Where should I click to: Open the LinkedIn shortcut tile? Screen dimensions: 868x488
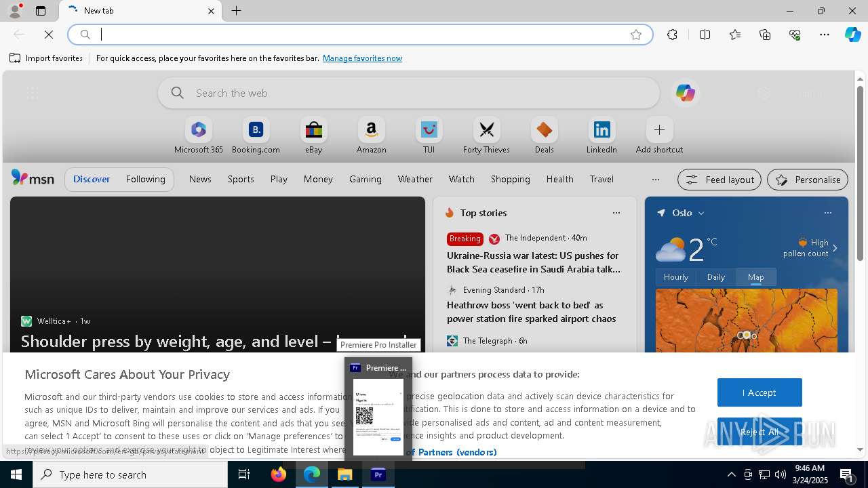[601, 136]
